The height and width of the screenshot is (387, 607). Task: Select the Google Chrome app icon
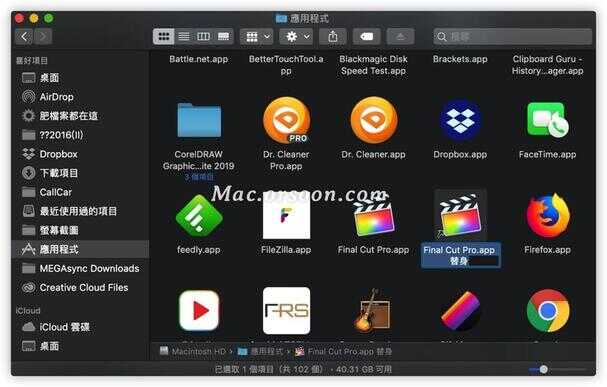[548, 310]
